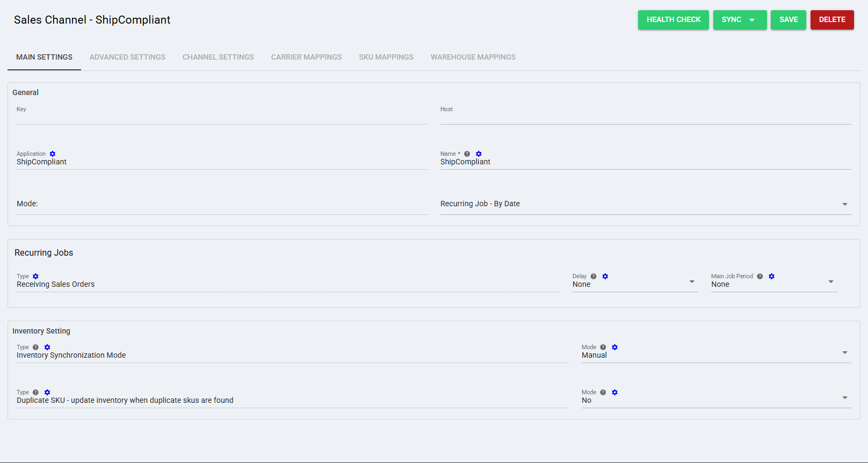Open the Warehouse Mappings tab
868x463 pixels.
[473, 57]
